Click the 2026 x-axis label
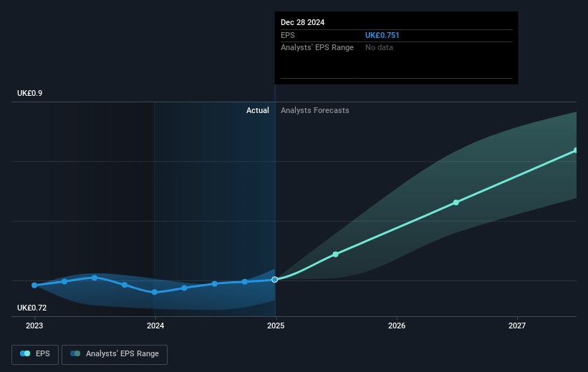The width and height of the screenshot is (588, 372). tap(397, 326)
